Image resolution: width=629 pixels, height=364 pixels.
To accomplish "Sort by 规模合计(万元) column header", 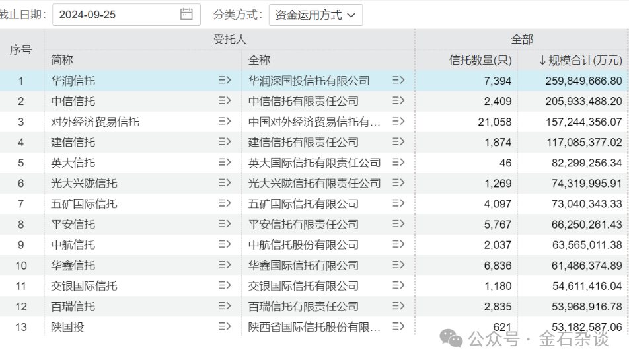I will [580, 60].
